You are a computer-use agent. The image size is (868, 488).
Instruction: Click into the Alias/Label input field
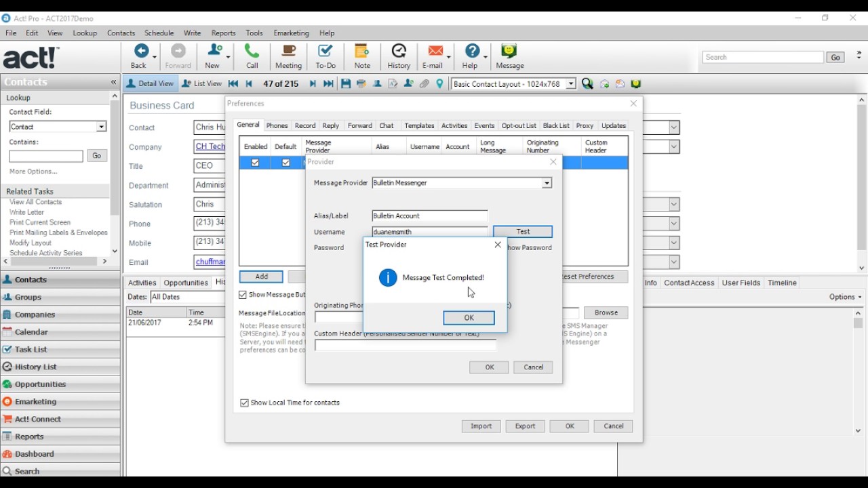click(430, 216)
